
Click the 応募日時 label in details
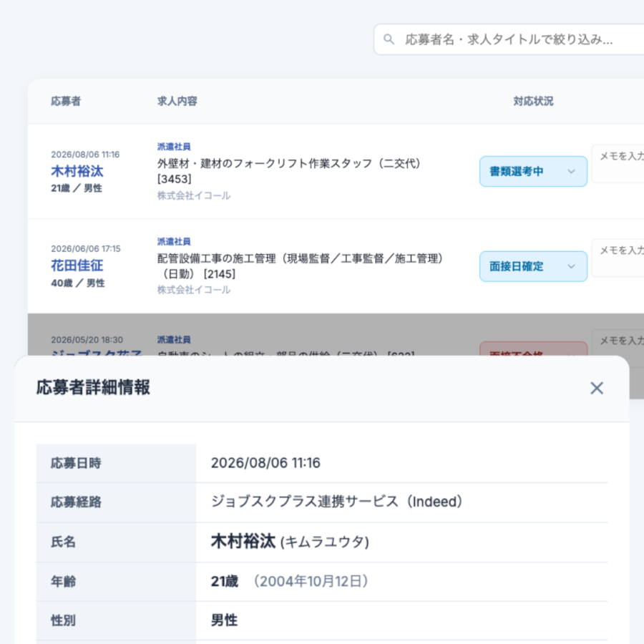[x=76, y=463]
